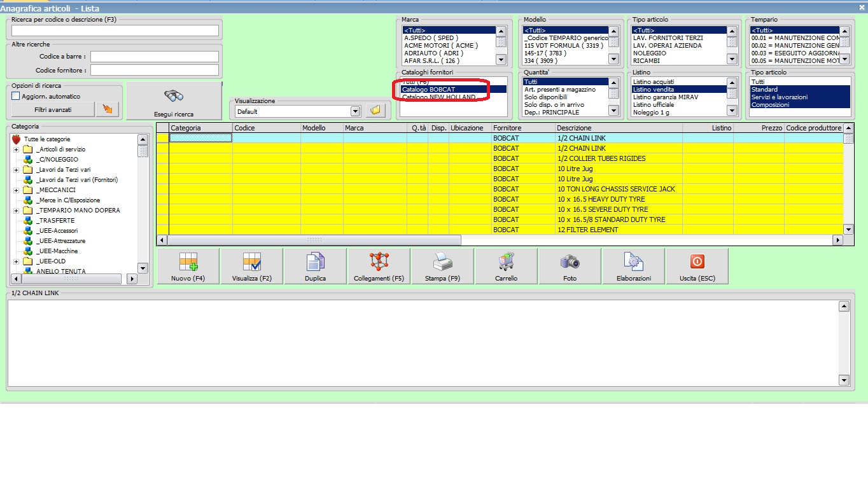Image resolution: width=868 pixels, height=486 pixels.
Task: Open the Foto camera button
Action: coord(570,266)
